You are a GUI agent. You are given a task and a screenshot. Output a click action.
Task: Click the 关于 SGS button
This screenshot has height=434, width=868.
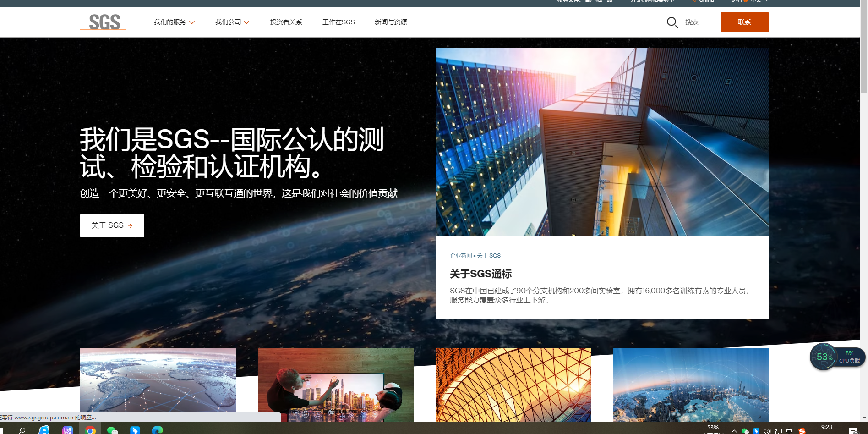pyautogui.click(x=112, y=225)
